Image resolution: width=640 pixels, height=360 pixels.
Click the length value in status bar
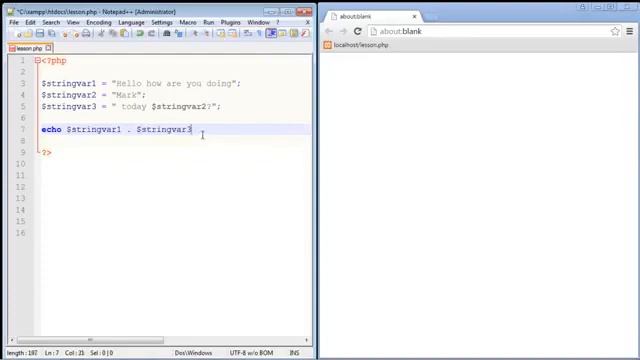(x=22, y=353)
